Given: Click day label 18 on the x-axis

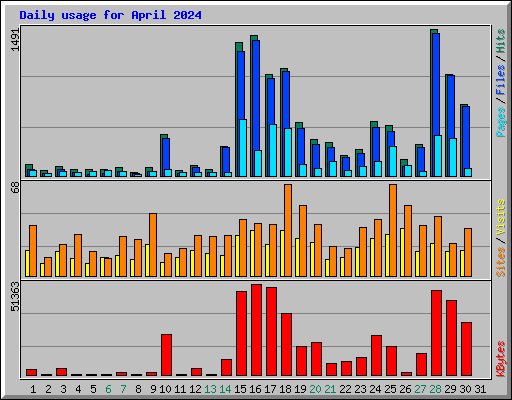Looking at the screenshot, I should click(x=285, y=389).
